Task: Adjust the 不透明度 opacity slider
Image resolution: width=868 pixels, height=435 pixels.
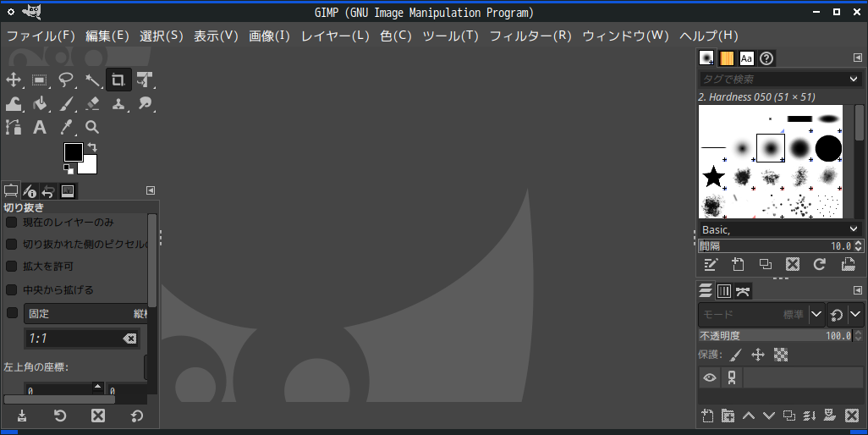Action: click(x=775, y=335)
